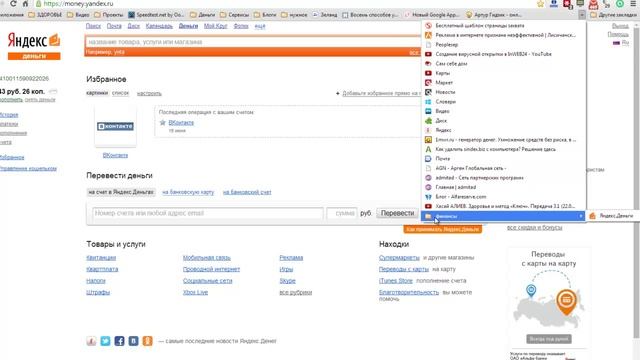Open the нужное bookmarks folder
Viewport: 640px width, 360px height.
coord(294,15)
